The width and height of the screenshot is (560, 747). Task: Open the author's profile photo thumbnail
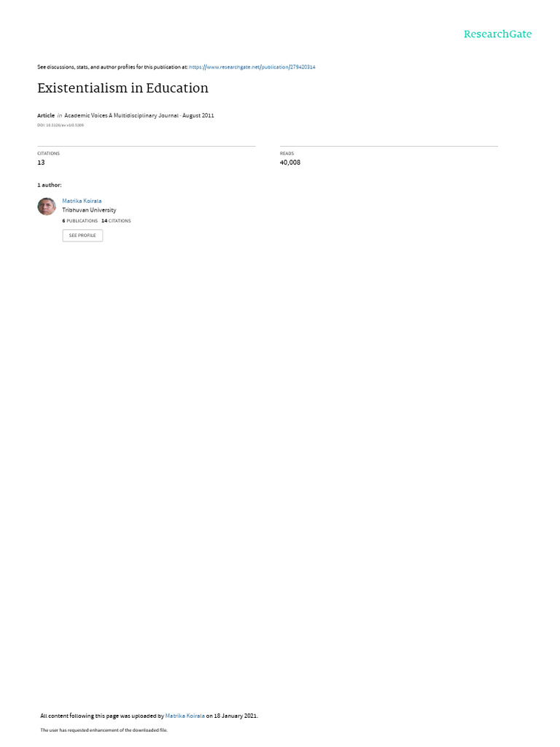coord(47,206)
